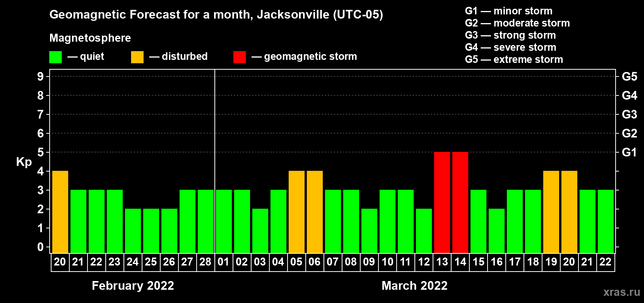
Task: Click 'G4 — severe storm' legend line
Action: point(511,47)
